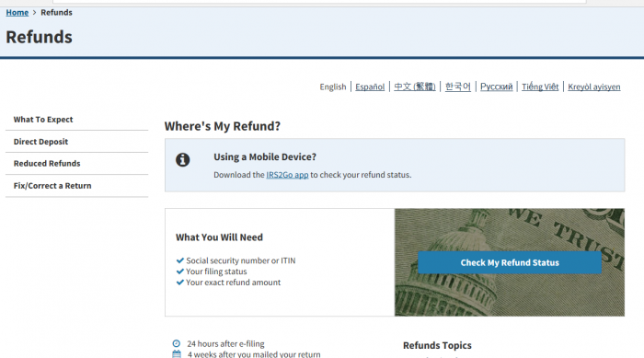This screenshot has width=644, height=358.
Task: Click the Refunds page title
Action: [39, 37]
